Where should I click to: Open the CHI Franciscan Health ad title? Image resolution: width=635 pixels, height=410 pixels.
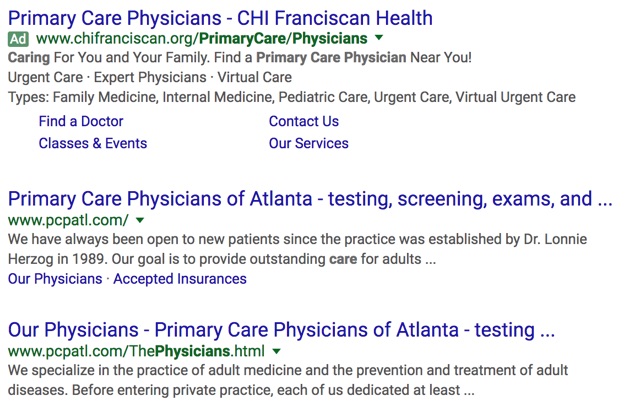click(220, 18)
